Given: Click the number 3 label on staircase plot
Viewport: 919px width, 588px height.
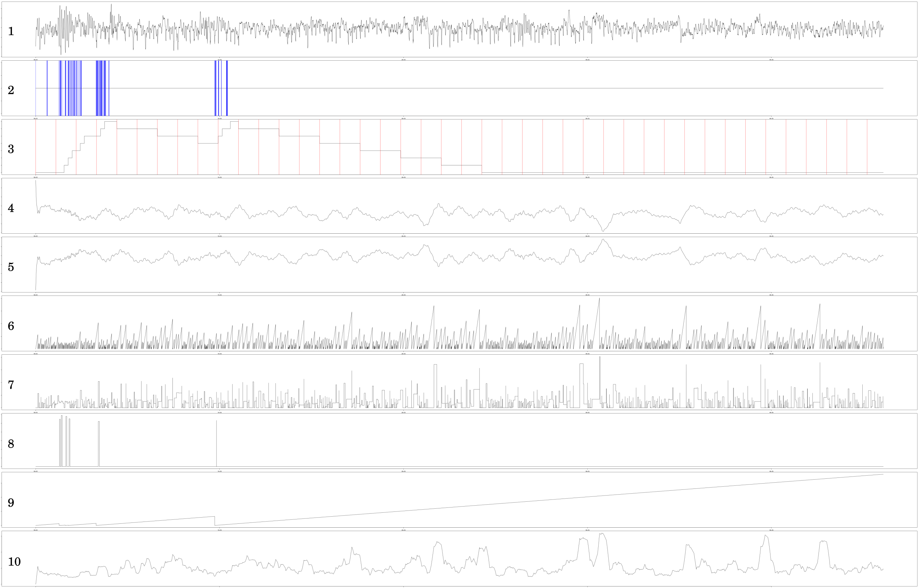Looking at the screenshot, I should tap(11, 149).
